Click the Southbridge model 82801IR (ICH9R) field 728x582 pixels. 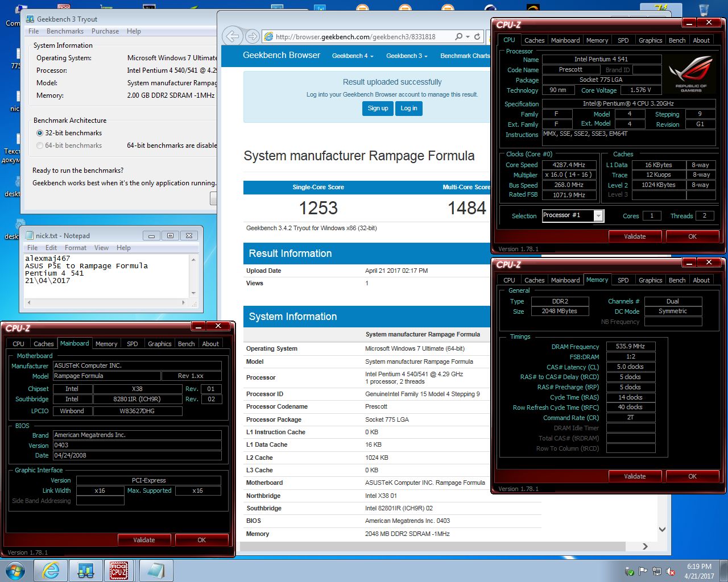pyautogui.click(x=137, y=399)
